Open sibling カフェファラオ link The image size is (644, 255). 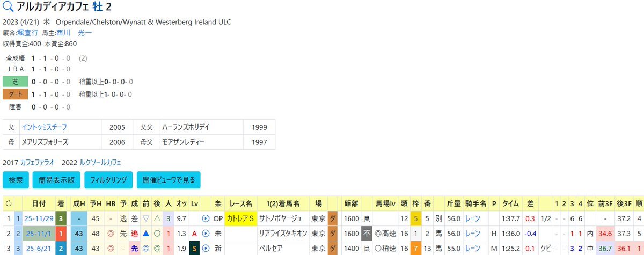point(39,162)
